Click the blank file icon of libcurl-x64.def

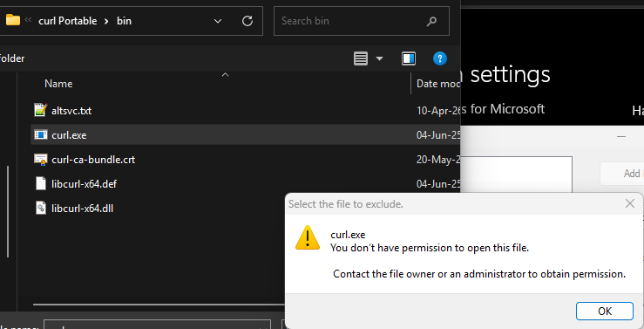(41, 183)
